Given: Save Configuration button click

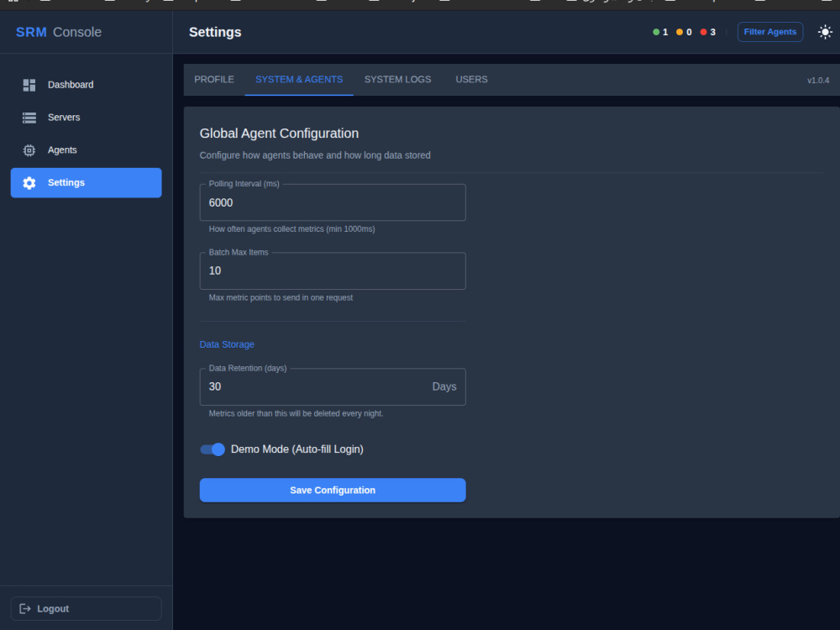Looking at the screenshot, I should (333, 491).
